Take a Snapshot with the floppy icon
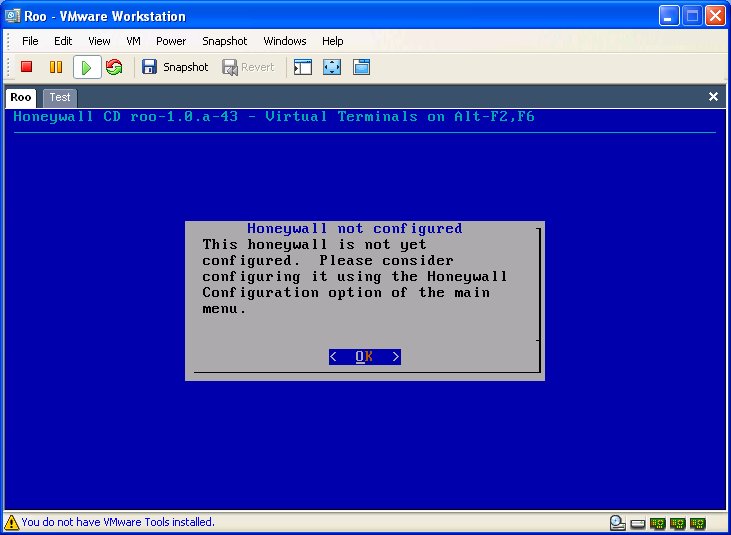This screenshot has width=731, height=535. [175, 67]
